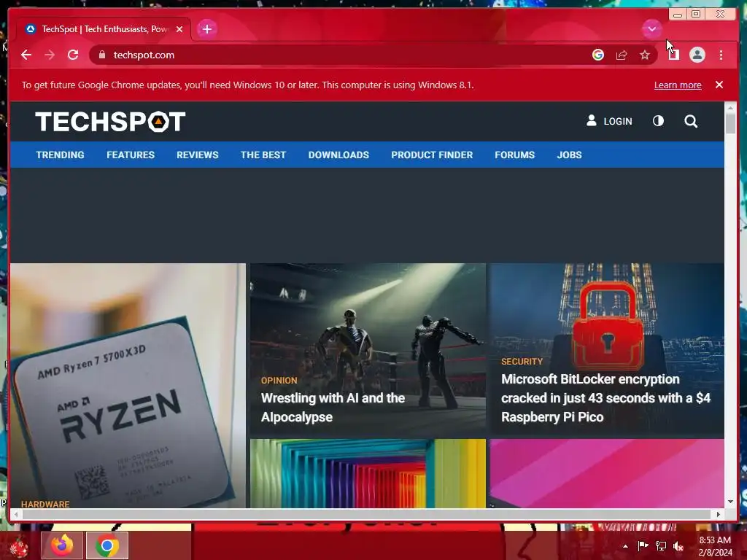Image resolution: width=747 pixels, height=560 pixels.
Task: Click the browser forward arrow
Action: coord(50,55)
